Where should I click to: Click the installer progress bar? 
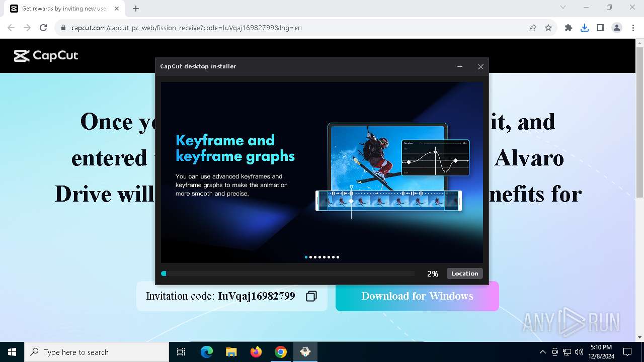287,274
